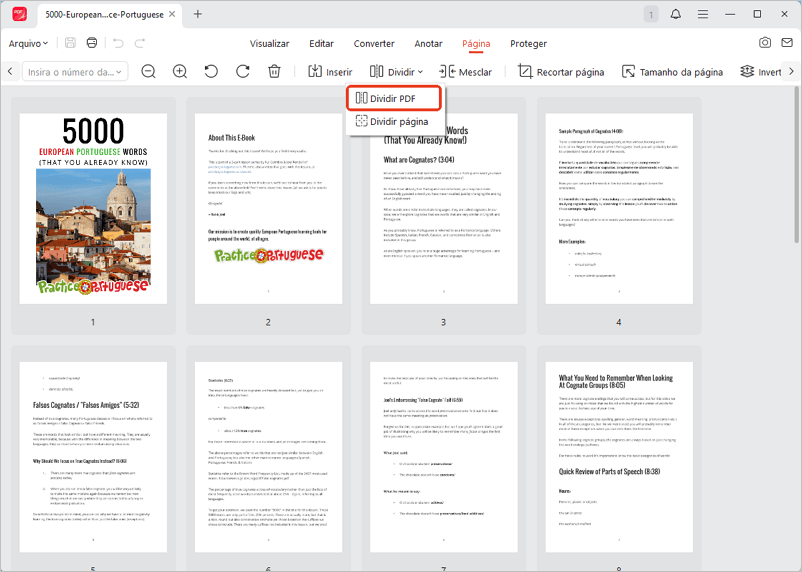Screen dimensions: 802x572
Task: Click the Inserir button
Action: (330, 72)
